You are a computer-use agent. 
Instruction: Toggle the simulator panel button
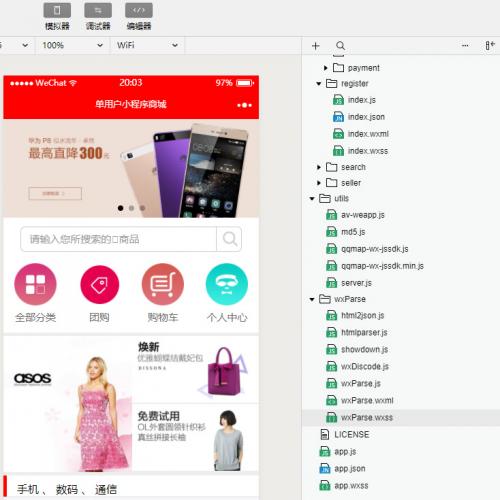pos(57,10)
